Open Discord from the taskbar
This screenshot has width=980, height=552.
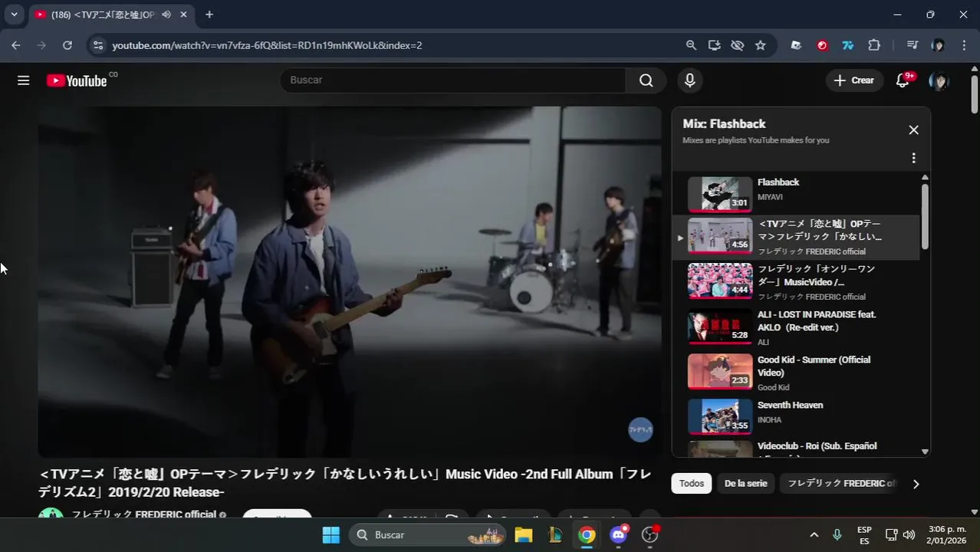619,534
